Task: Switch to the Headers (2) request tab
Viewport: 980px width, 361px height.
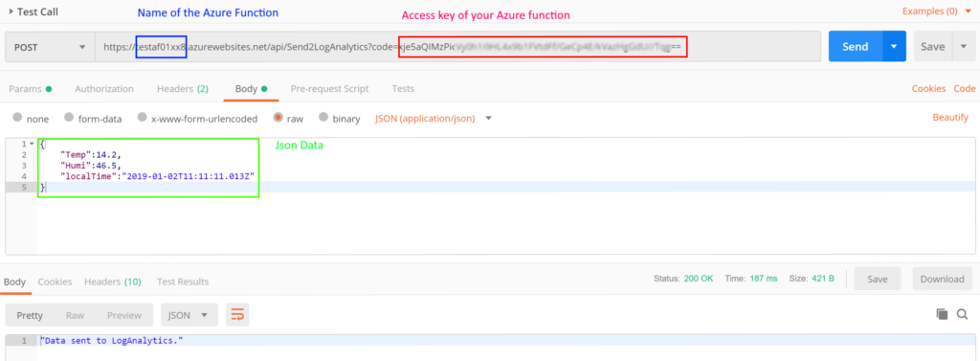Action: 183,89
